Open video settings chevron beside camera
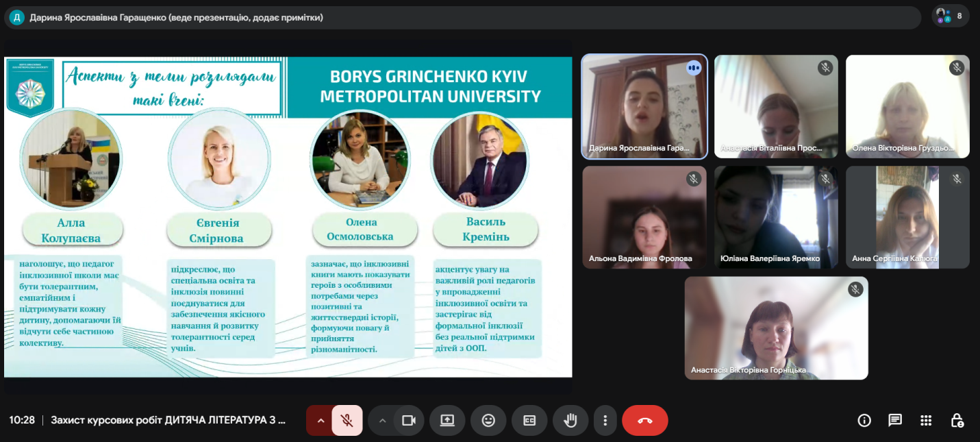980x442 pixels. pos(382,421)
